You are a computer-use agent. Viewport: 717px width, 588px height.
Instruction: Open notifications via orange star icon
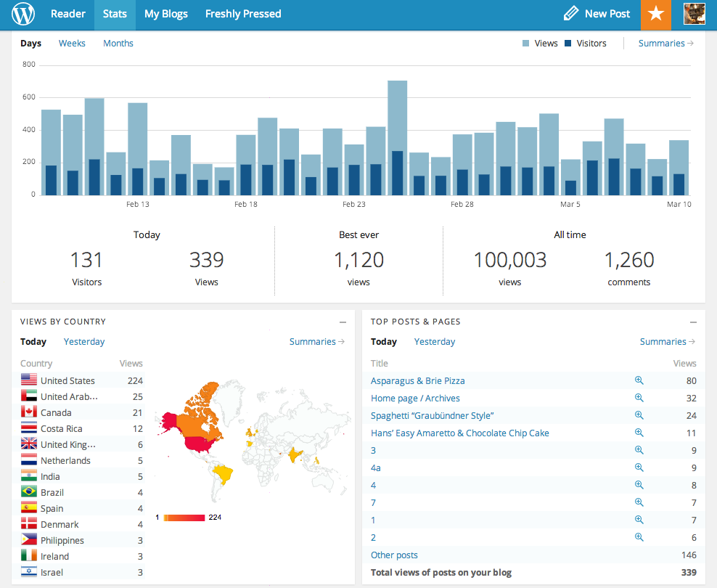point(656,15)
